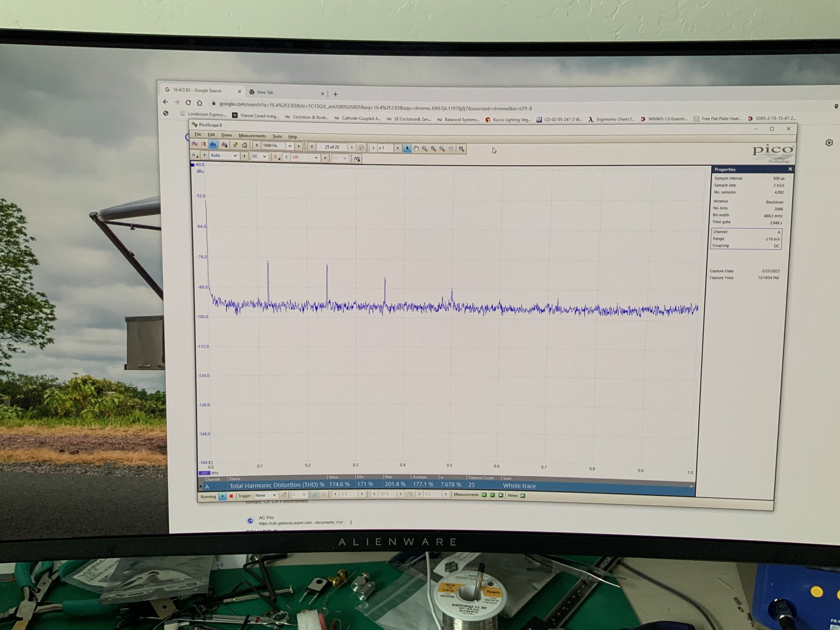The width and height of the screenshot is (840, 630).
Task: Go to previous waveform buffer
Action: pos(312,146)
